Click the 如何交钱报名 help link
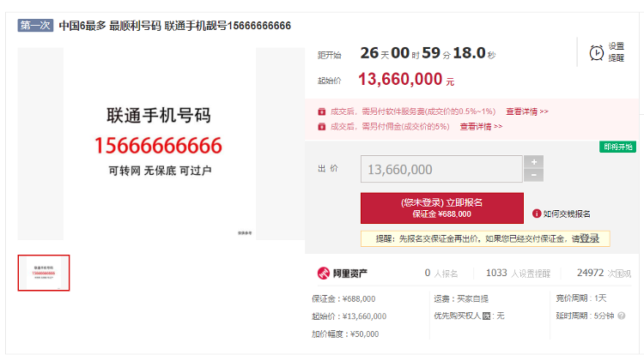Viewport: 644px width, 361px height. pos(567,214)
